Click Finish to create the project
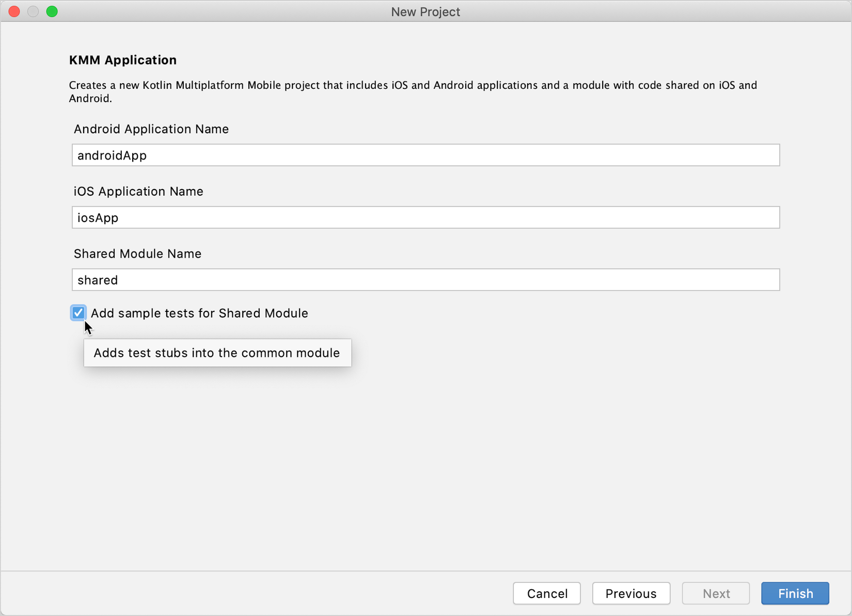Image resolution: width=852 pixels, height=616 pixels. tap(795, 593)
